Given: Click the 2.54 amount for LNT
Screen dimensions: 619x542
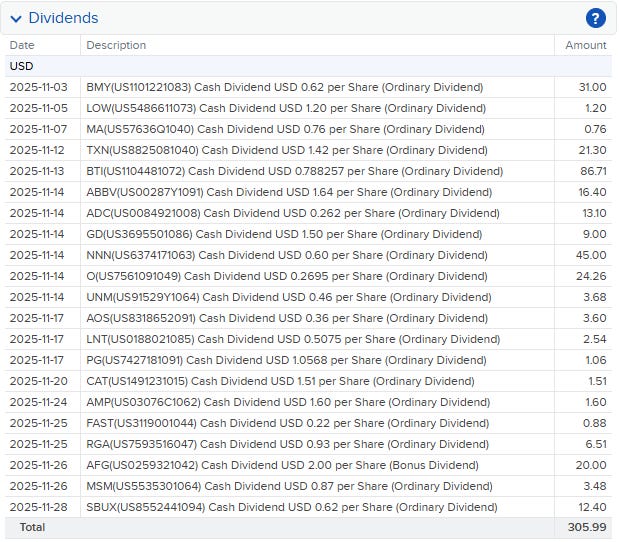Looking at the screenshot, I should (x=595, y=339).
